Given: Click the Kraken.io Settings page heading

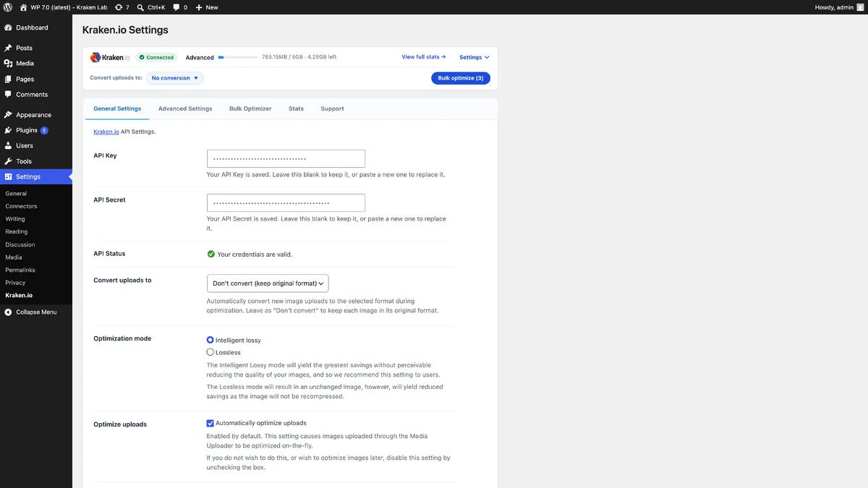Looking at the screenshot, I should coord(125,30).
